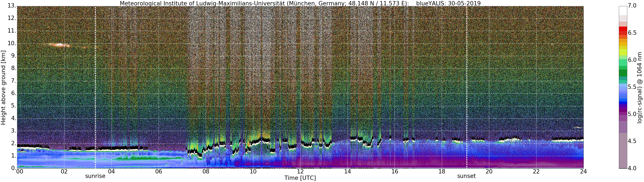644x182 pixels.
Task: Click the time axis tick label '08'
Action: [x=206, y=172]
